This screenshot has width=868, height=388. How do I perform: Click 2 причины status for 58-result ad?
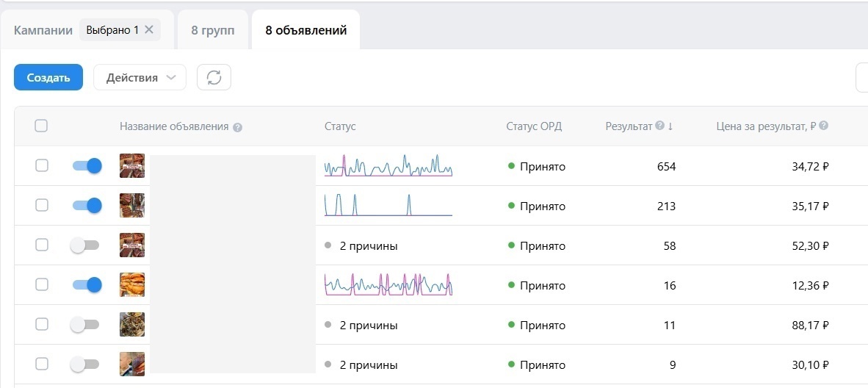tap(368, 245)
